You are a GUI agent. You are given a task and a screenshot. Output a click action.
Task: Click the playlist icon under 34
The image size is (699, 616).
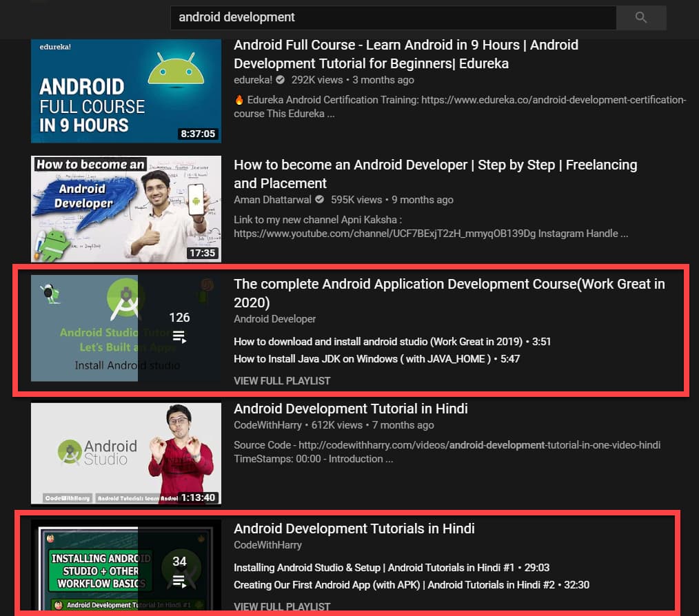point(179,581)
